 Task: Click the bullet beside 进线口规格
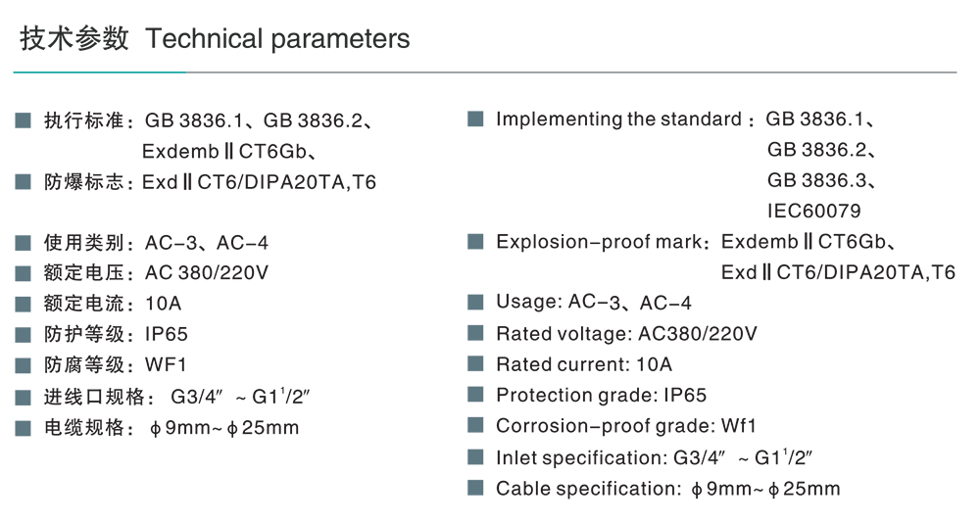pyautogui.click(x=23, y=397)
